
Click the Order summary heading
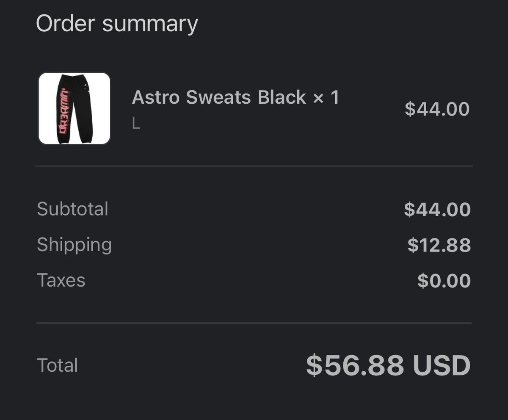(x=117, y=24)
